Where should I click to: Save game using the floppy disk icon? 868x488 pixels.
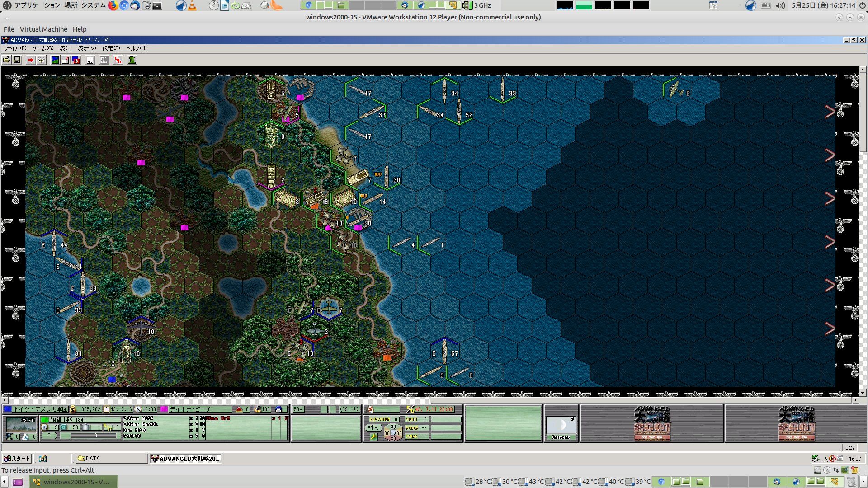click(17, 60)
